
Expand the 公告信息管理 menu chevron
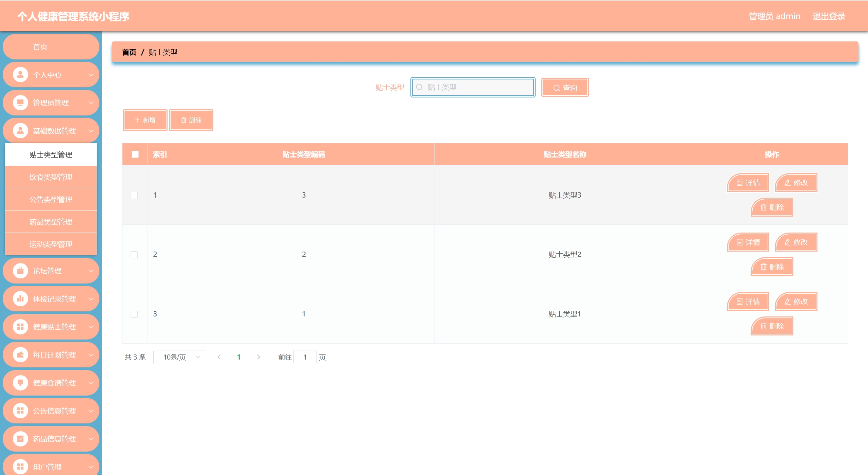point(91,411)
